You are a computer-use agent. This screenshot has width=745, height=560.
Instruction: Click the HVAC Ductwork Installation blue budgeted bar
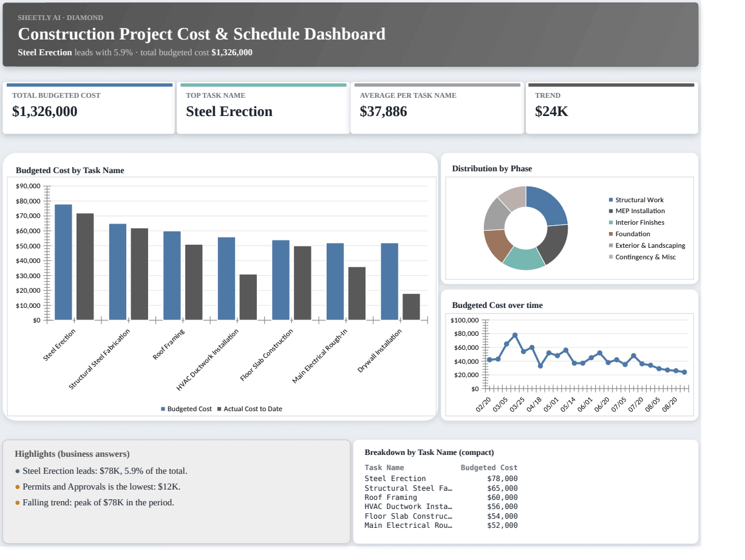(226, 278)
